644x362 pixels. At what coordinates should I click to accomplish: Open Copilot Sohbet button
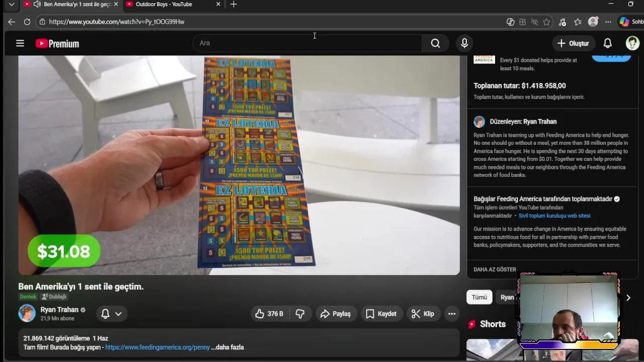[x=631, y=22]
